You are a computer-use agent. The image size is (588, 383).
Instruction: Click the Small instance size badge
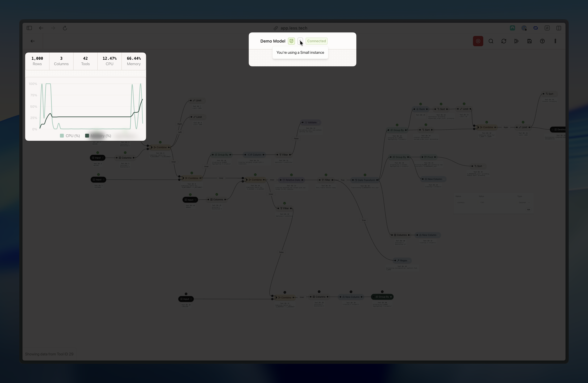pos(300,41)
